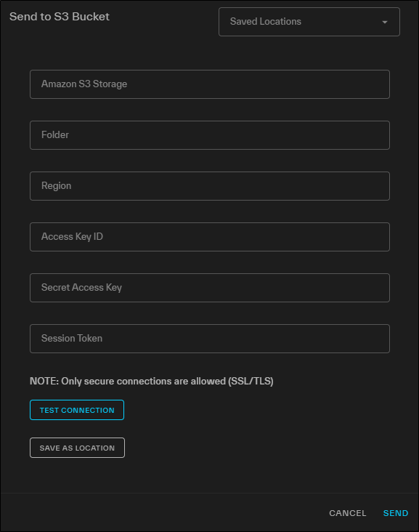Screen dimensions: 419x532
Task: Select the SSL/TLS secure connections note
Action: pos(152,382)
